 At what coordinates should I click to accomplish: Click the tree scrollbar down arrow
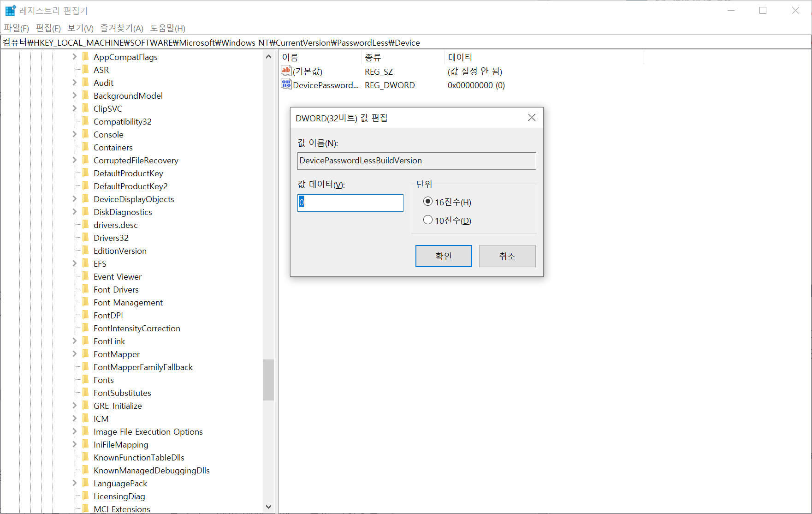268,507
